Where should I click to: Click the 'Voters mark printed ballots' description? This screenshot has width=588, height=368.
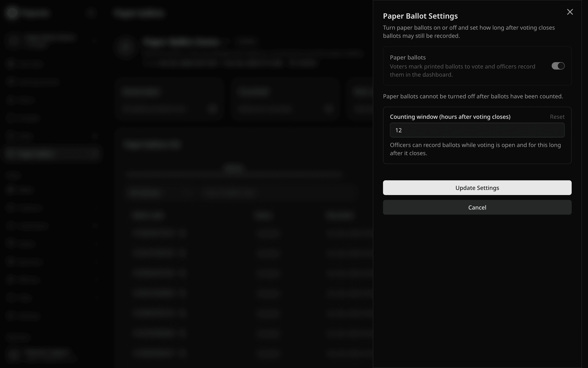(x=462, y=71)
